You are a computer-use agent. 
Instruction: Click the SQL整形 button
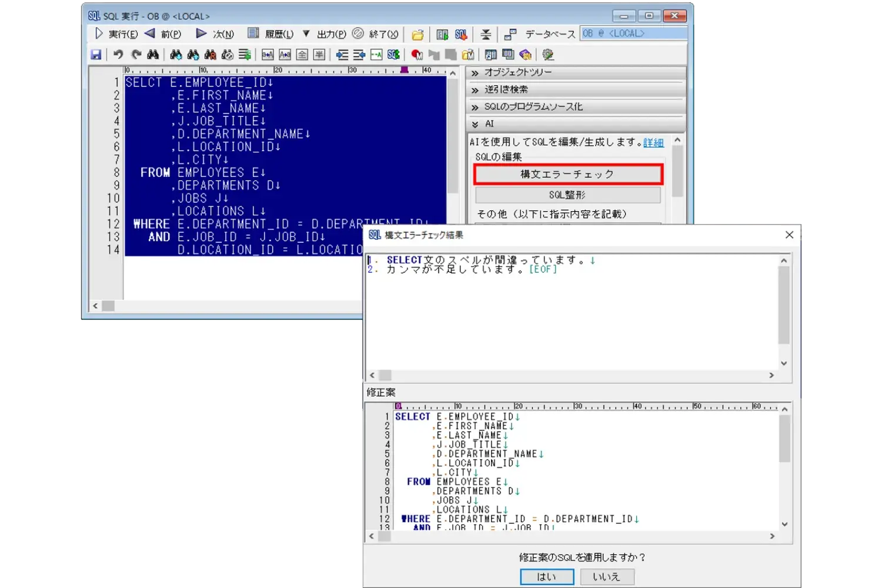tap(567, 195)
